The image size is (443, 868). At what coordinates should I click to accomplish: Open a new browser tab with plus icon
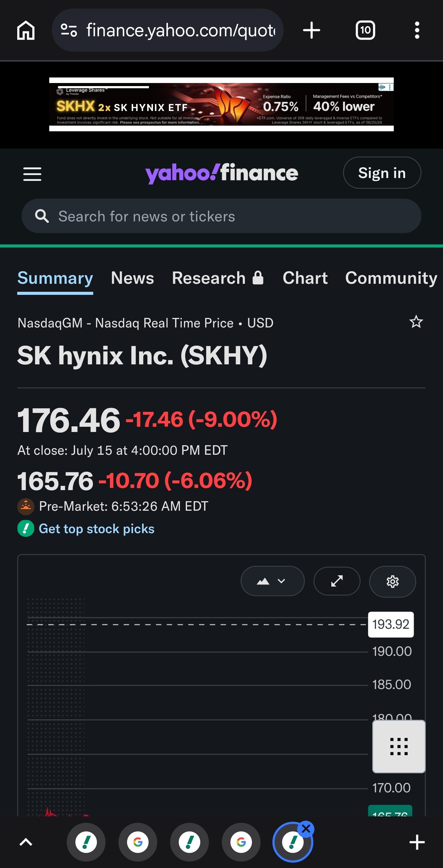click(312, 30)
